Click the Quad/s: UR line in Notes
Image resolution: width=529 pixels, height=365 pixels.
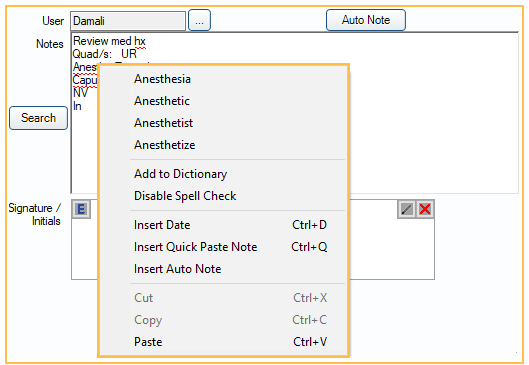click(x=105, y=54)
